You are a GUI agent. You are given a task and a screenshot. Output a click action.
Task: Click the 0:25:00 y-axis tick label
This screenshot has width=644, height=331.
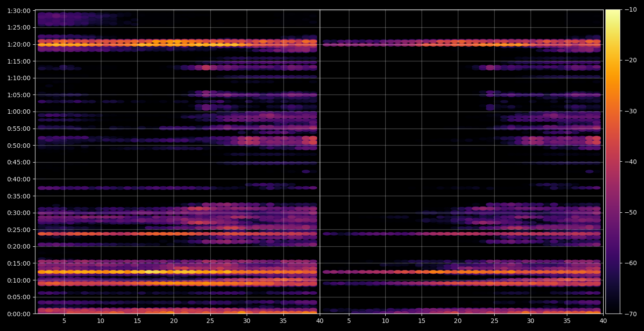19,230
